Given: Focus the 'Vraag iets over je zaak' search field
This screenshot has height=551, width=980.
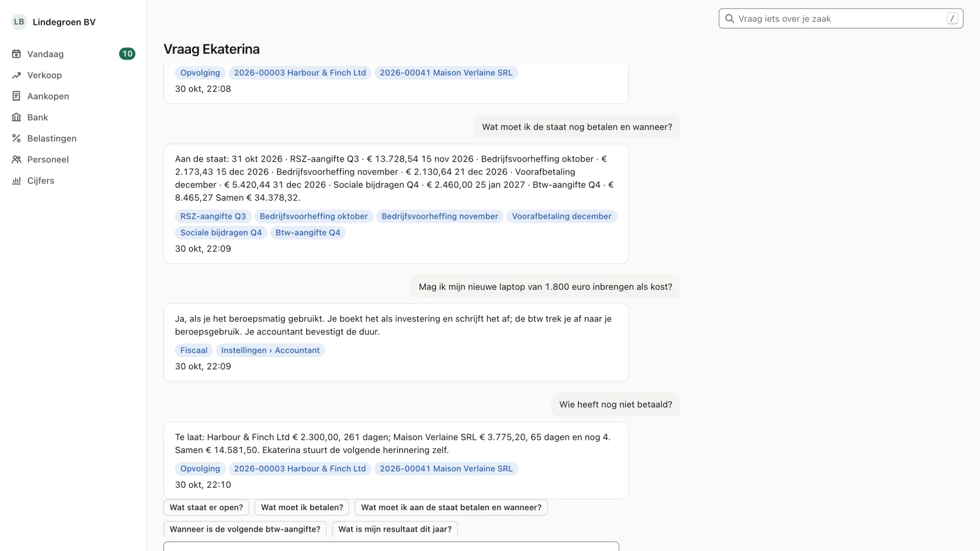Looking at the screenshot, I should click(841, 19).
